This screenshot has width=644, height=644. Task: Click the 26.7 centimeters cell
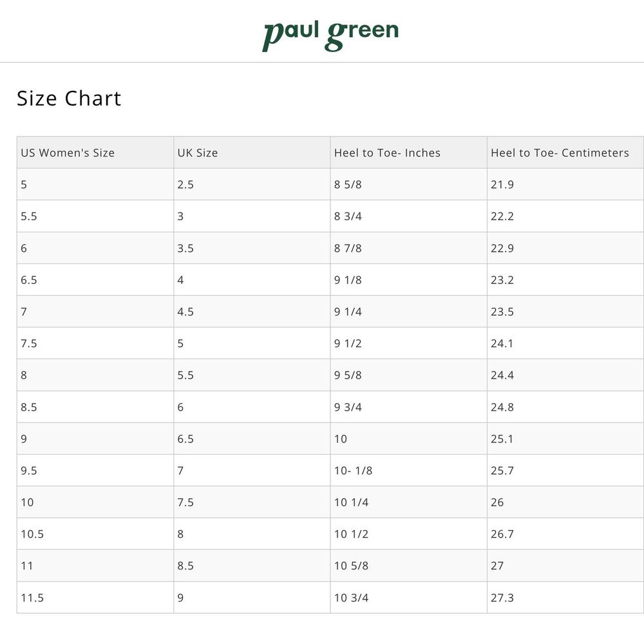(565, 534)
